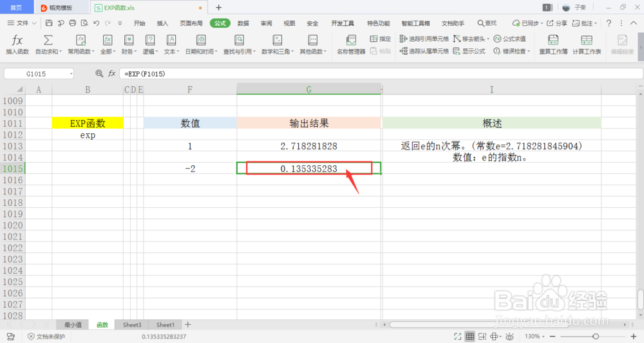
Task: Switch to the Page Layout (页面布局) tab
Action: point(191,23)
